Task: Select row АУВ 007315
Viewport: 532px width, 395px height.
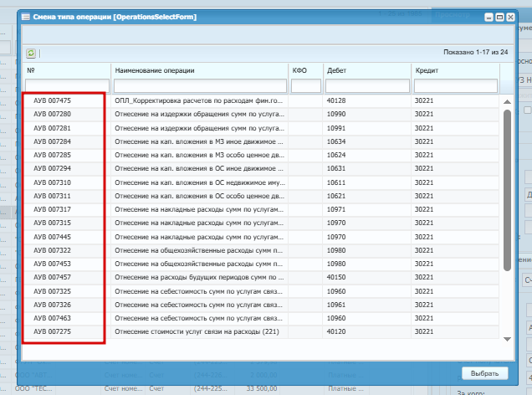Action: pos(261,223)
